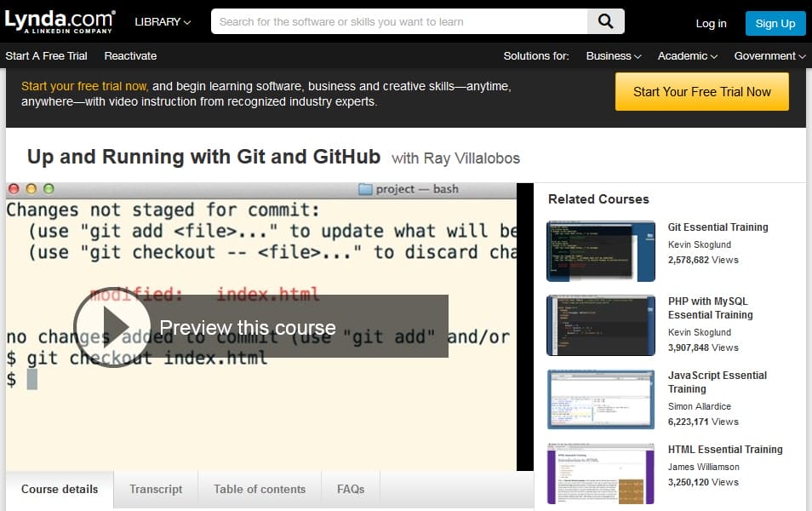The image size is (812, 511).
Task: Click the Start A Free Trial link
Action: click(x=47, y=55)
